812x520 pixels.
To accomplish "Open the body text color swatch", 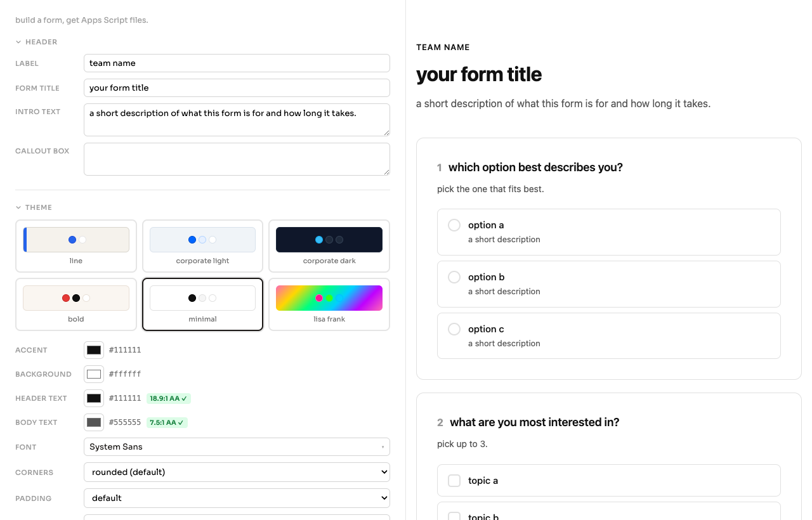I will pyautogui.click(x=94, y=422).
